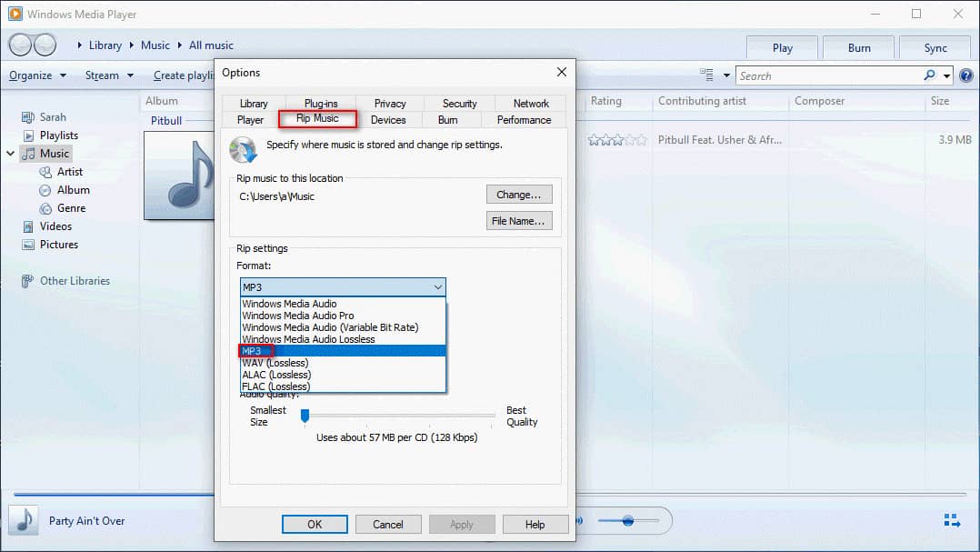This screenshot has width=980, height=552.
Task: Switch to the Network tab
Action: tap(531, 103)
